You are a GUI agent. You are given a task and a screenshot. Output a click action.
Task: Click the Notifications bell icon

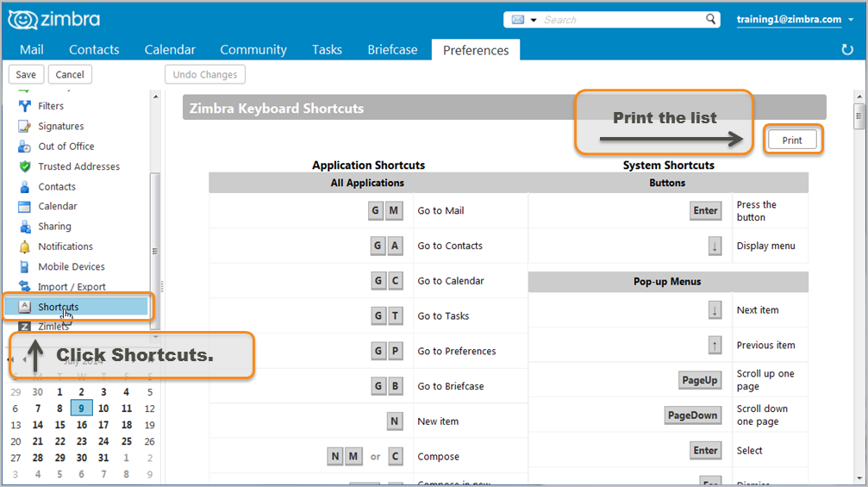pos(24,247)
